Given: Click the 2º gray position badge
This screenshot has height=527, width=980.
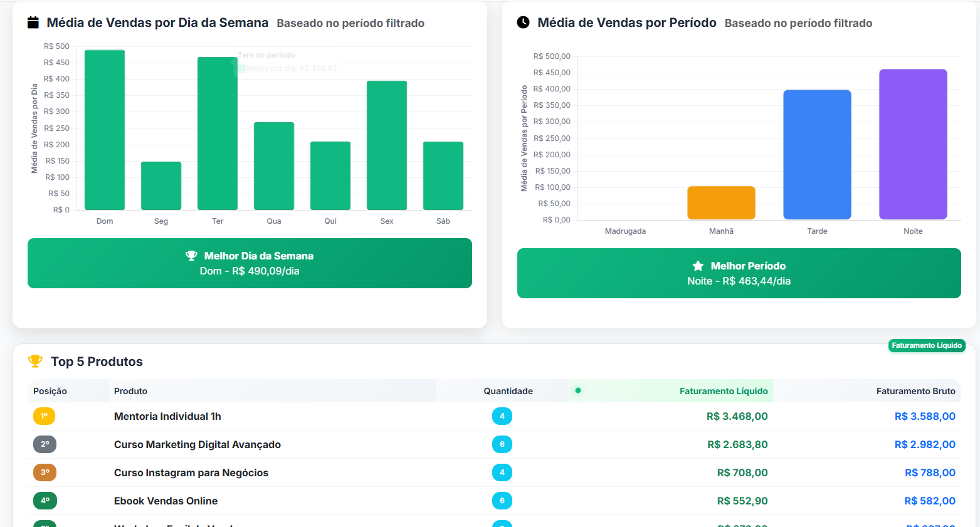Looking at the screenshot, I should point(45,444).
